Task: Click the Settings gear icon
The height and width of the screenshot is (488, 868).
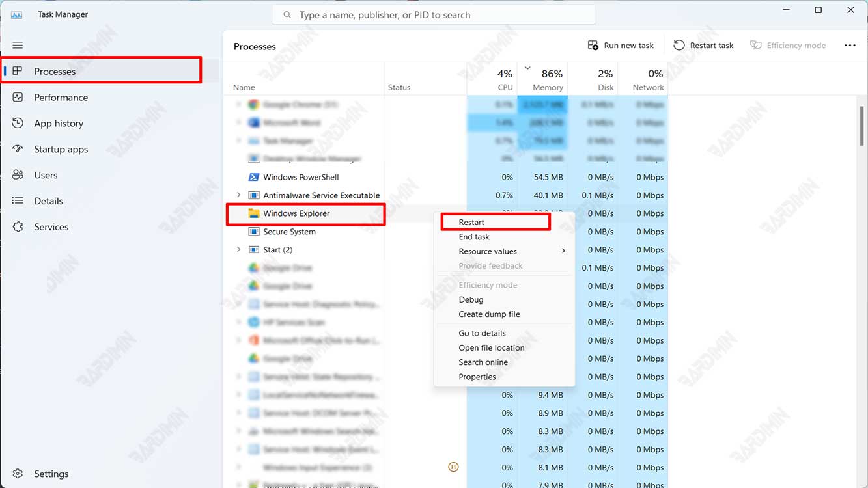Action: point(18,474)
